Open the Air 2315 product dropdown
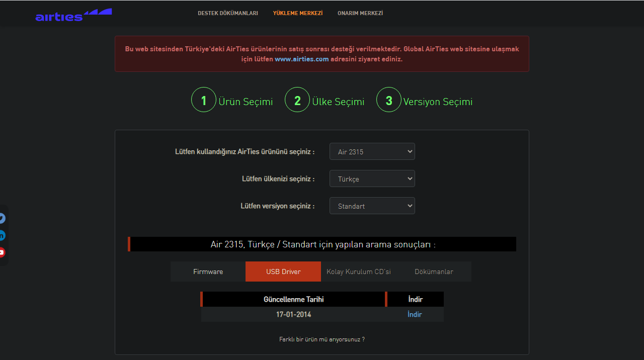 click(x=372, y=151)
